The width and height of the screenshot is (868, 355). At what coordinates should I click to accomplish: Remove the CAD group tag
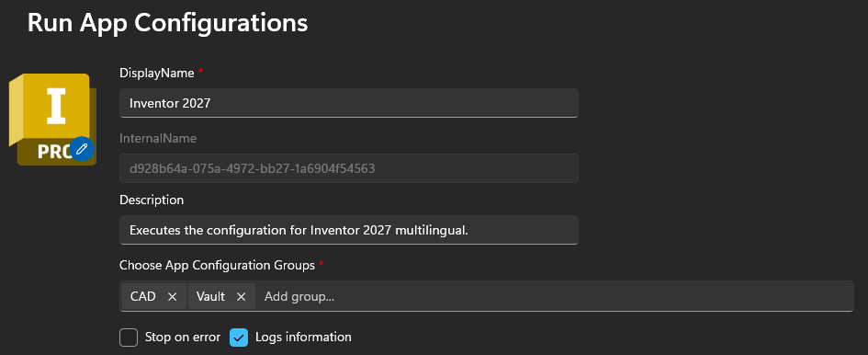point(172,297)
